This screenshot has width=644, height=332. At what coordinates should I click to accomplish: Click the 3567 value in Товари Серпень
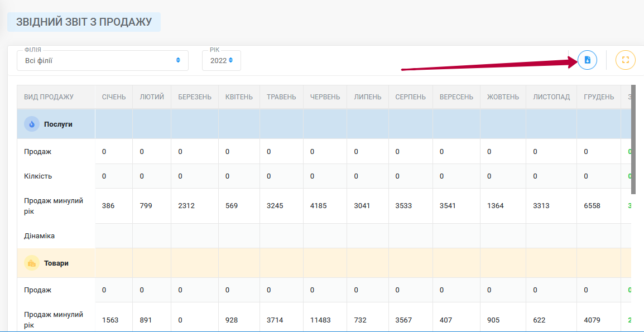tap(403, 320)
